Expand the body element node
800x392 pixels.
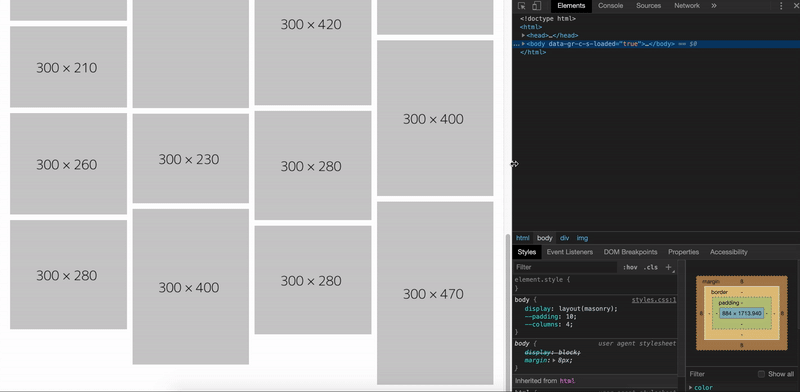pos(523,44)
